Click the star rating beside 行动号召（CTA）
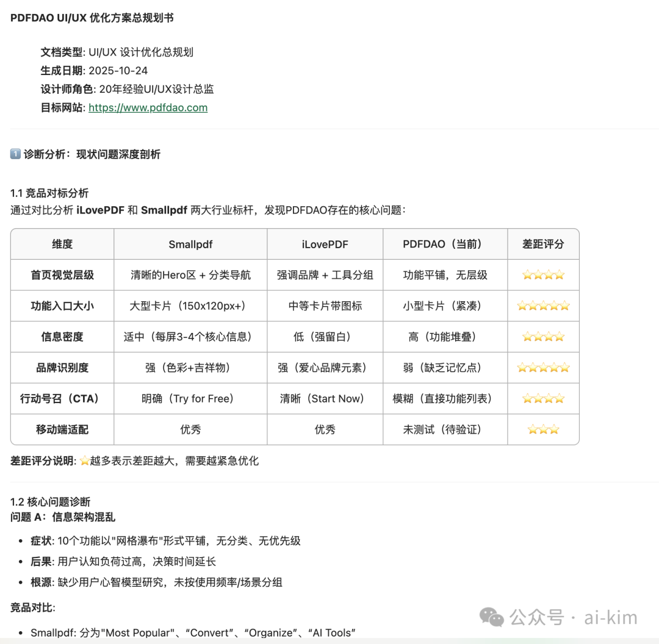This screenshot has width=659, height=644. 542,398
